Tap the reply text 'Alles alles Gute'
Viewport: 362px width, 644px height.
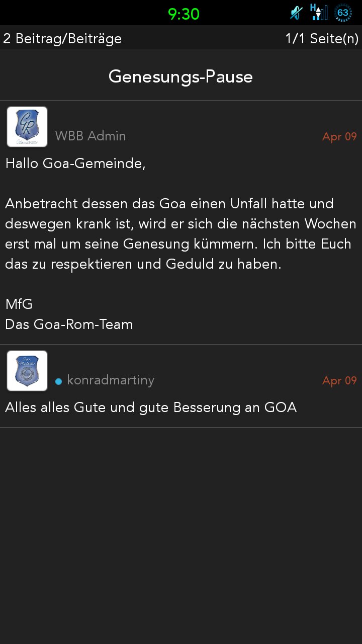tap(151, 408)
